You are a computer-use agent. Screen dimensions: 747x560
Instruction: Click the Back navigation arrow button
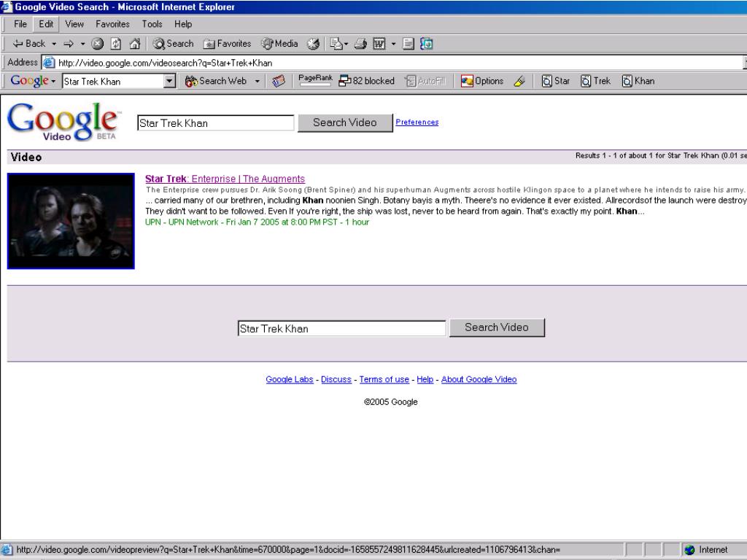point(28,44)
